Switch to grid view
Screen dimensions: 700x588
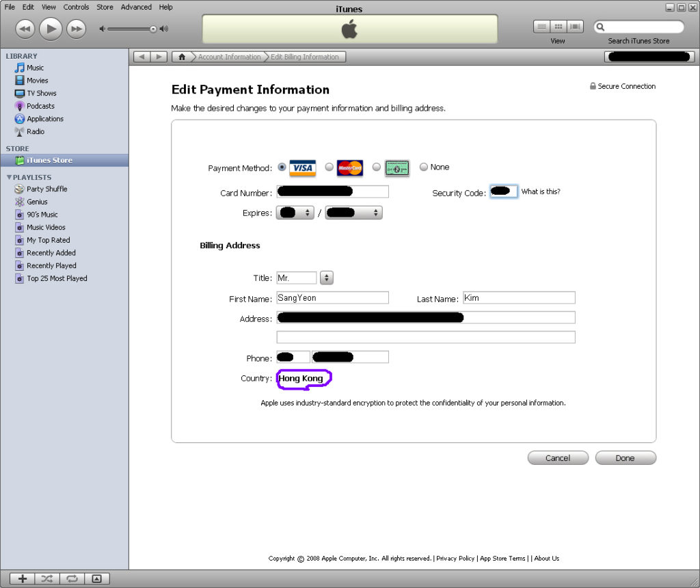click(558, 27)
